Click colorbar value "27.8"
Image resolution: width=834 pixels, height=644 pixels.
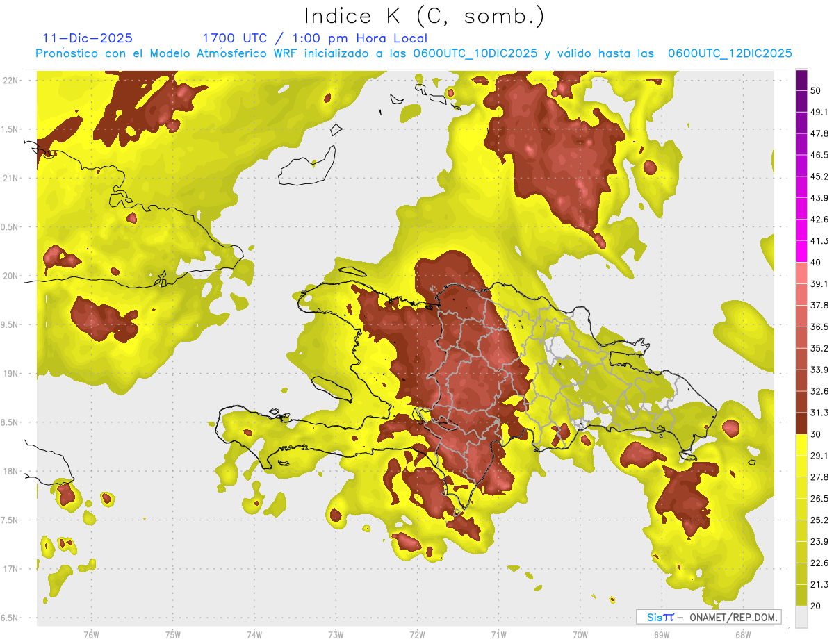(820, 477)
